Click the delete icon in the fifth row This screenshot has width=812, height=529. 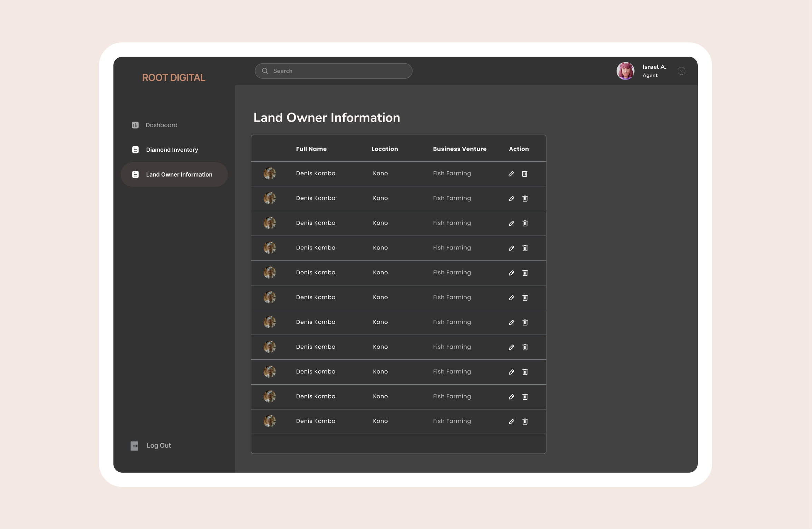[525, 273]
